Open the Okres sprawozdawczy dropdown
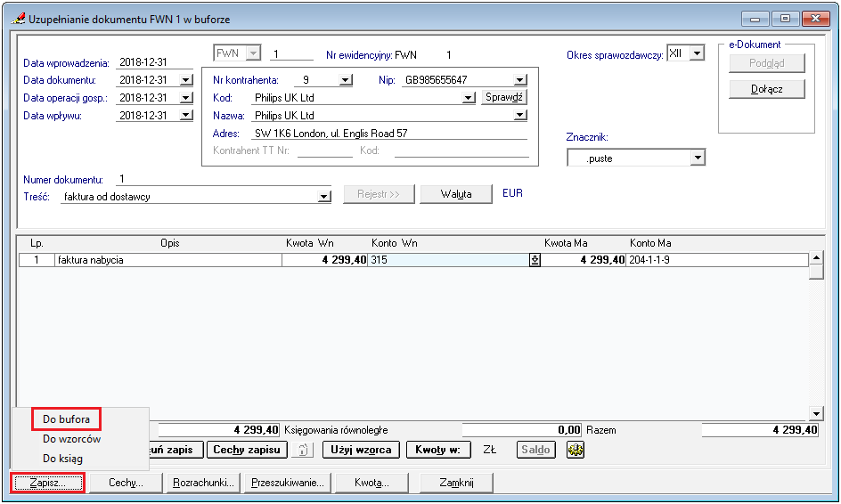The height and width of the screenshot is (504, 841). (x=697, y=53)
